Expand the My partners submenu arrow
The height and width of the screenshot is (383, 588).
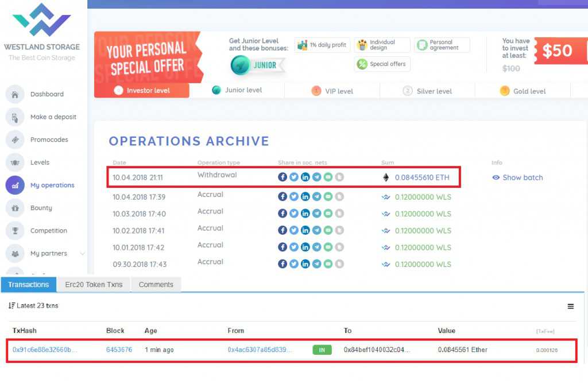click(82, 254)
